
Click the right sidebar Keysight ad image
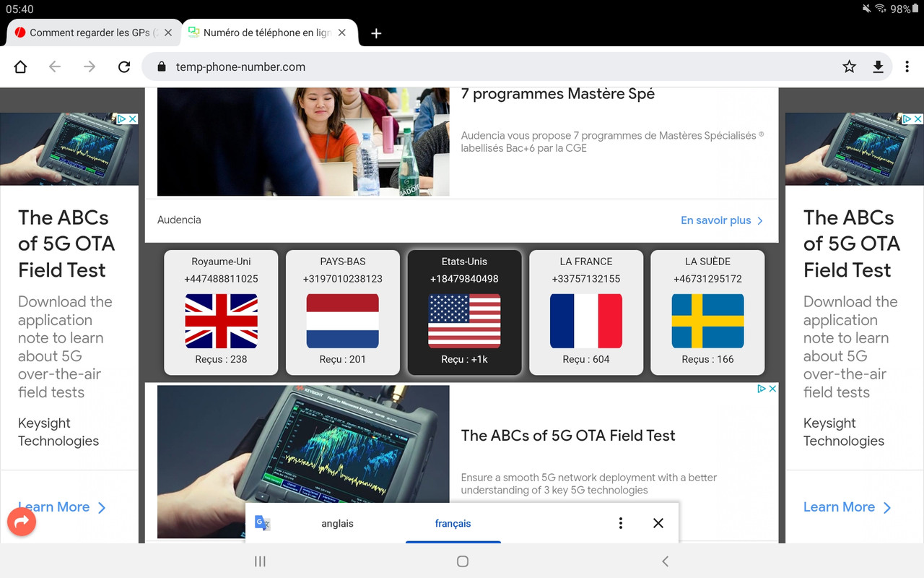pos(854,149)
